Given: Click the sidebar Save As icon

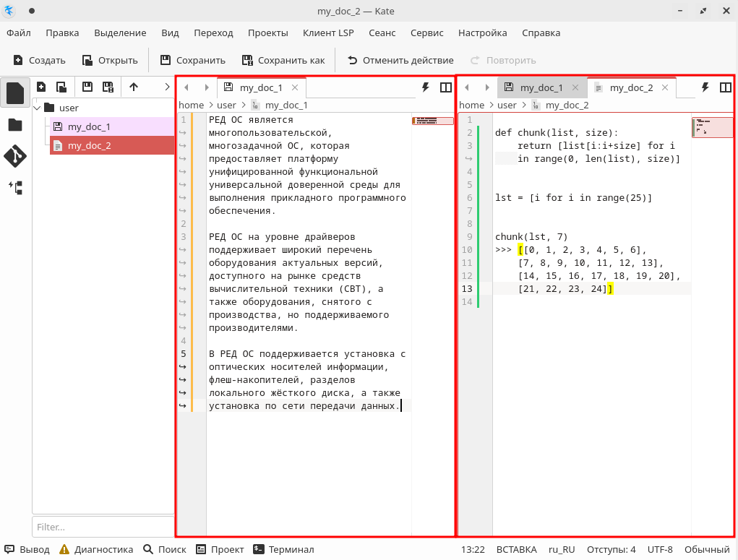Looking at the screenshot, I should tap(108, 87).
